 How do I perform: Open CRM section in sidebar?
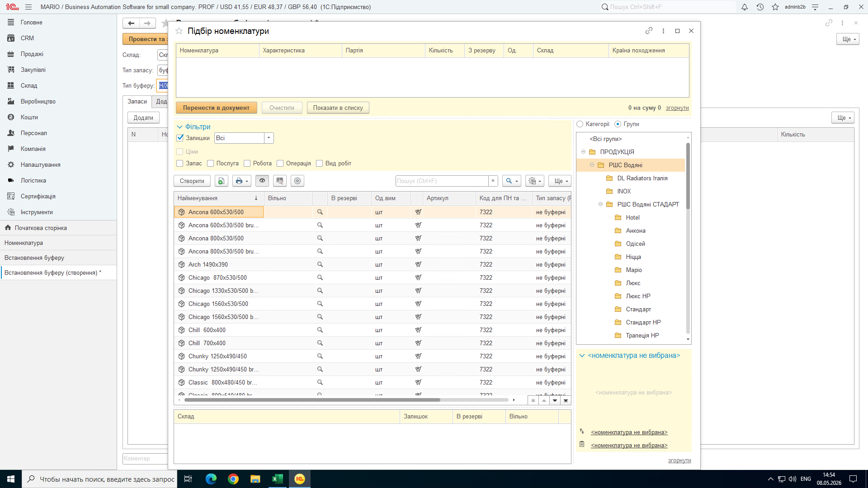(x=27, y=38)
